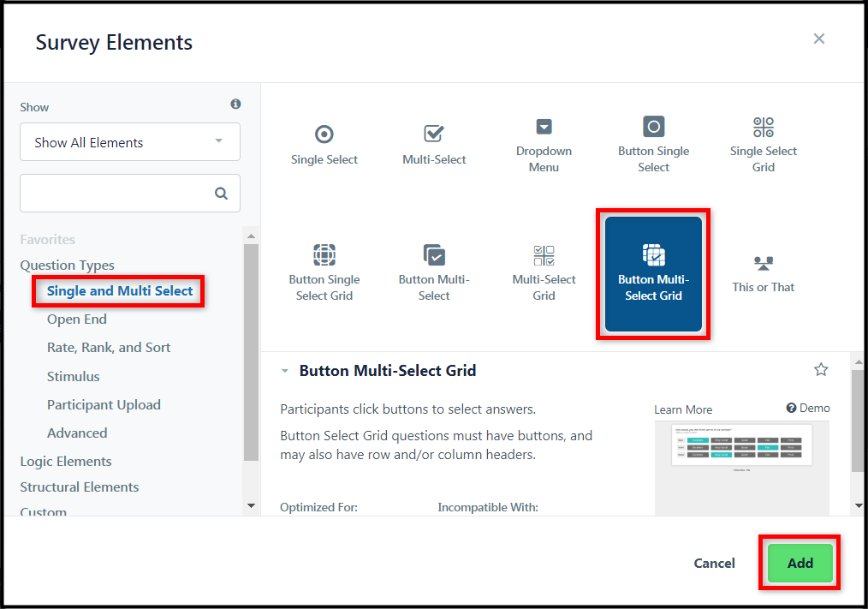
Task: Click the details panel scroll up arrow
Action: [x=859, y=361]
